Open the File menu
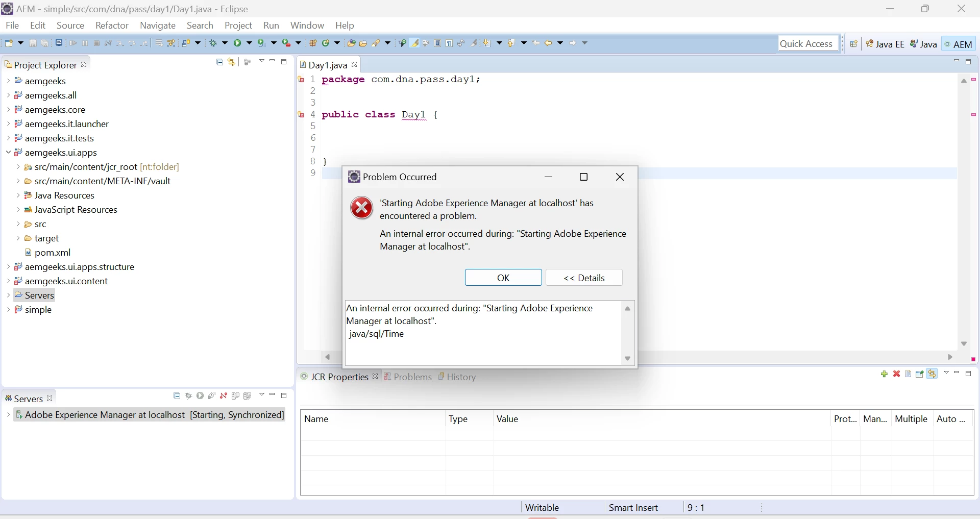 coord(12,26)
